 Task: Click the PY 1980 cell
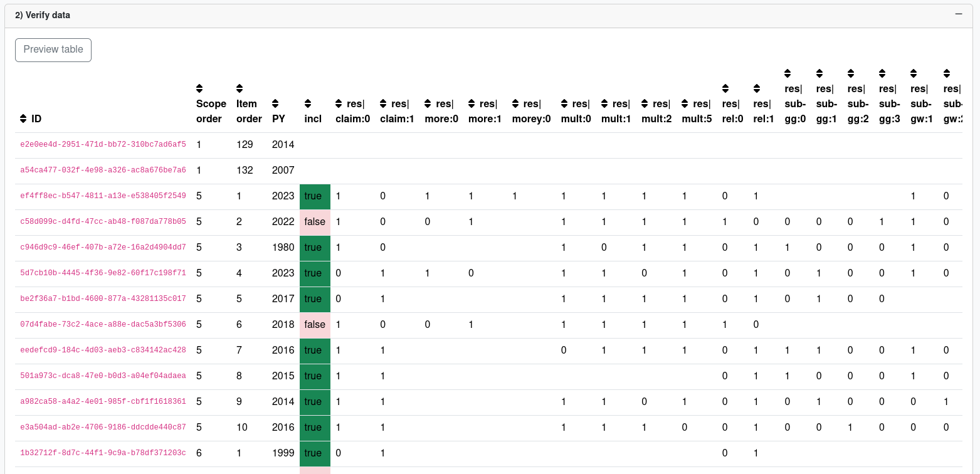pos(283,248)
